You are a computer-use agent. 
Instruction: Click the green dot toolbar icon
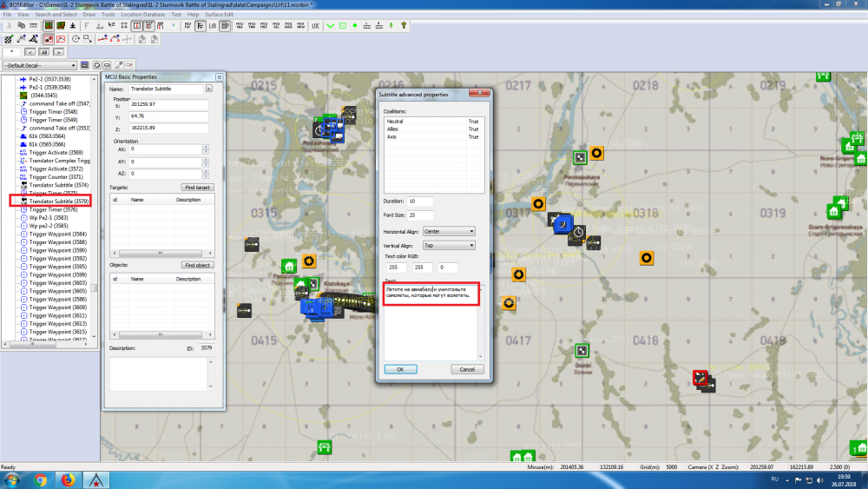[x=355, y=26]
